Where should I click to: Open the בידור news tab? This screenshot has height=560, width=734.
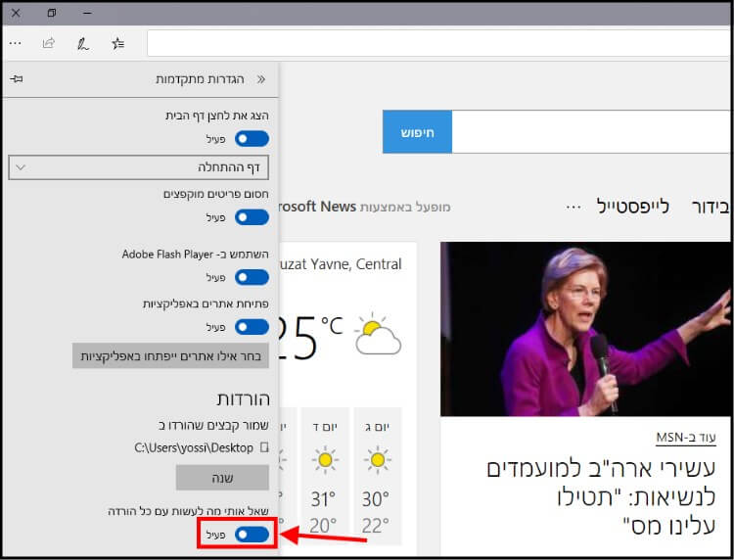(x=711, y=207)
